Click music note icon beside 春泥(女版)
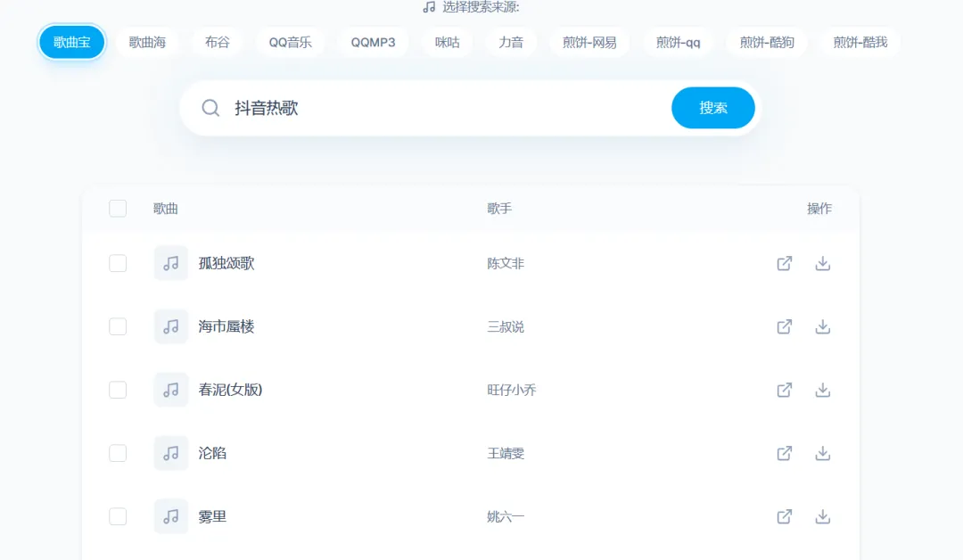This screenshot has width=963, height=560. (170, 390)
